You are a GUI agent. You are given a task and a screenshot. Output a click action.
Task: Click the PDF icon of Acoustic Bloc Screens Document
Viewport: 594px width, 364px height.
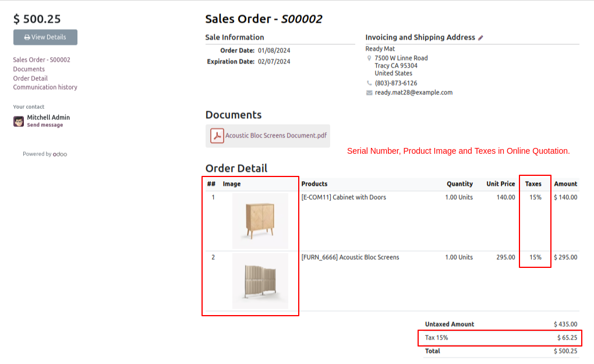pos(217,136)
